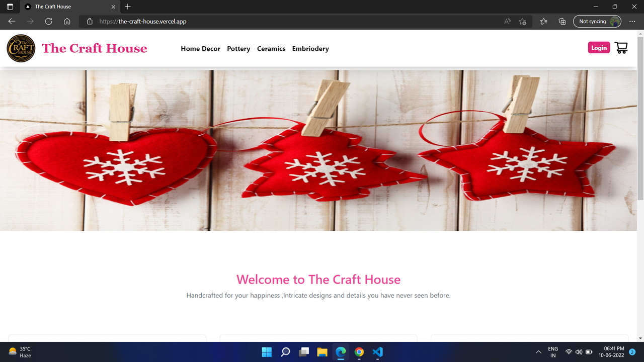This screenshot has width=644, height=362.
Task: Open Task View on taskbar
Action: tap(304, 352)
